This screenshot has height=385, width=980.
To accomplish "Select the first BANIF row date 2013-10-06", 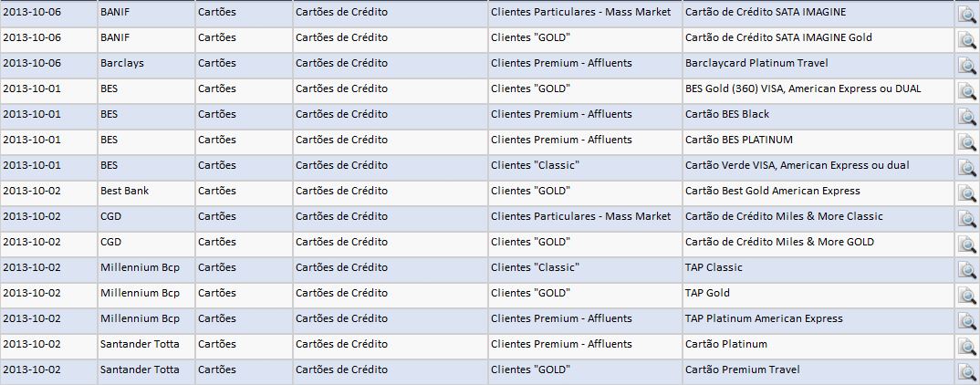I will coord(32,12).
